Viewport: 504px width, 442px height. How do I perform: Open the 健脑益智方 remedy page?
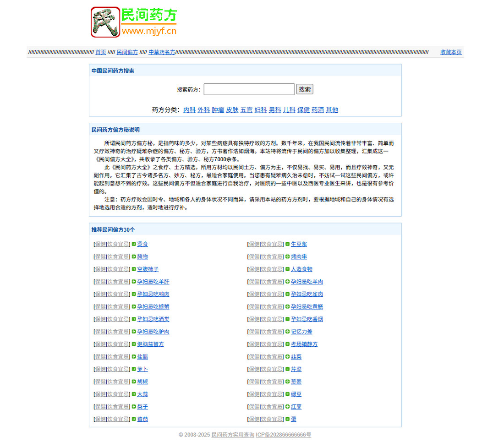[x=151, y=344]
